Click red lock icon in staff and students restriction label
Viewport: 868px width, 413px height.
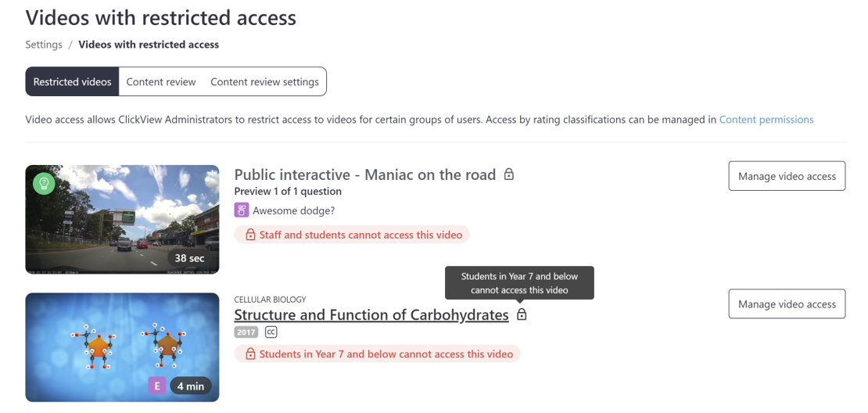click(250, 235)
